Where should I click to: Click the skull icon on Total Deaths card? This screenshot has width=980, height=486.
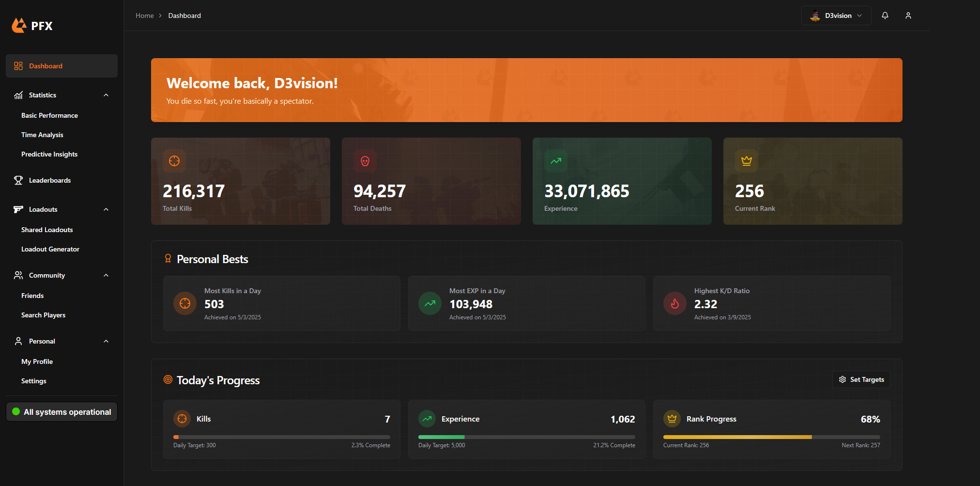pos(365,160)
